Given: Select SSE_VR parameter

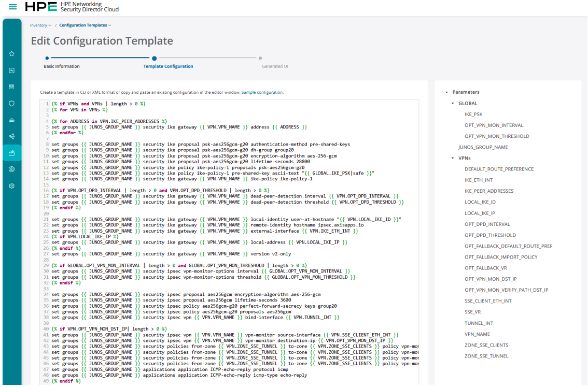Looking at the screenshot, I should coord(472,312).
